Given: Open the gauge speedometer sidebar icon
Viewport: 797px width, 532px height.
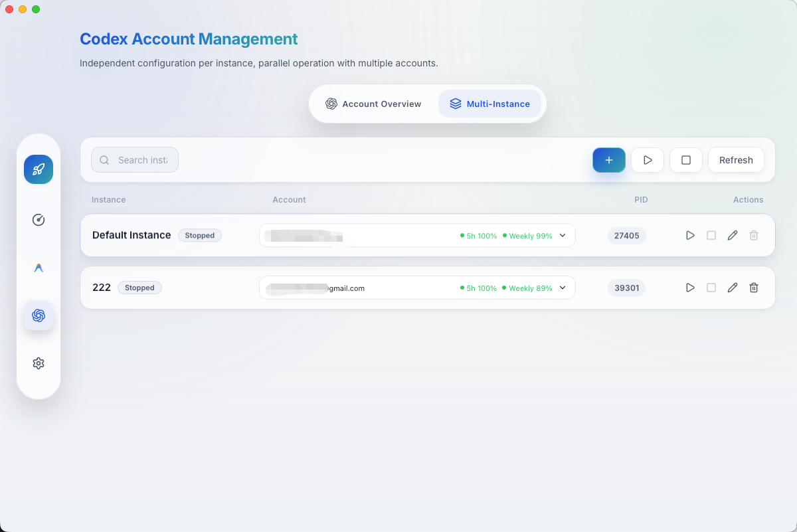Looking at the screenshot, I should (39, 220).
